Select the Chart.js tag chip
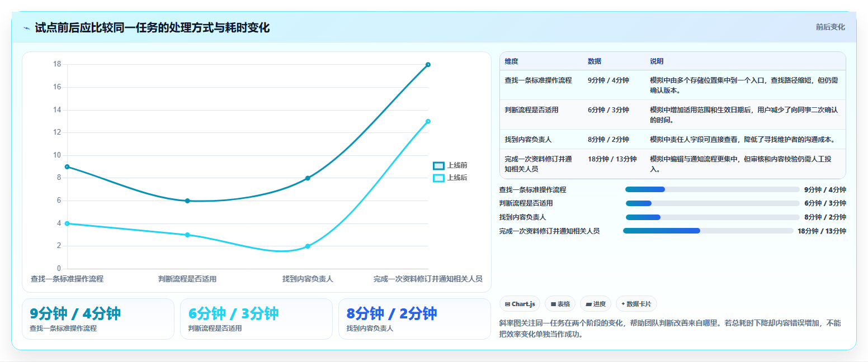Image resolution: width=868 pixels, height=362 pixels. coord(520,304)
